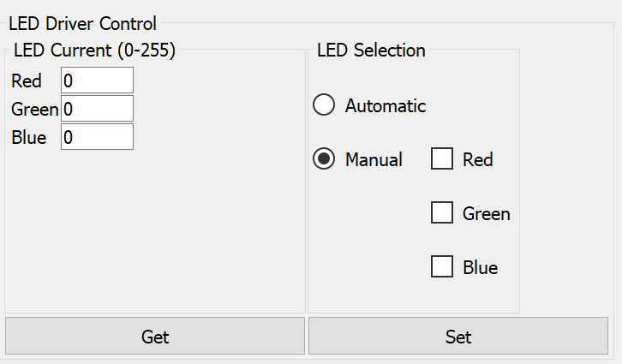Click the 'LED Selection' group heading
This screenshot has width=622, height=364.
[371, 51]
